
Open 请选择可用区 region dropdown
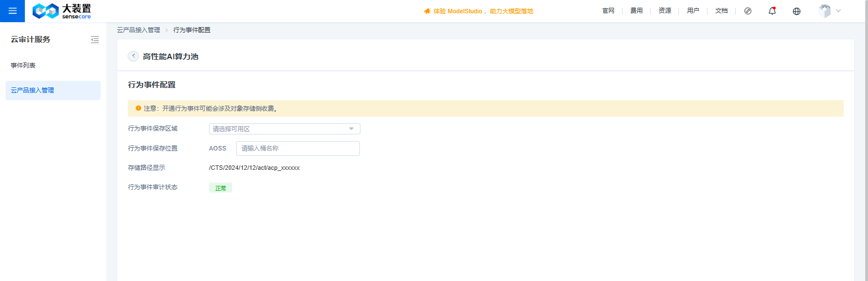click(x=285, y=129)
